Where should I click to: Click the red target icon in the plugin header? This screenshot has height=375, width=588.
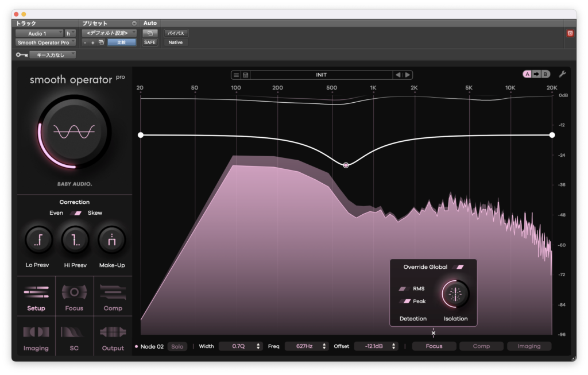(570, 33)
